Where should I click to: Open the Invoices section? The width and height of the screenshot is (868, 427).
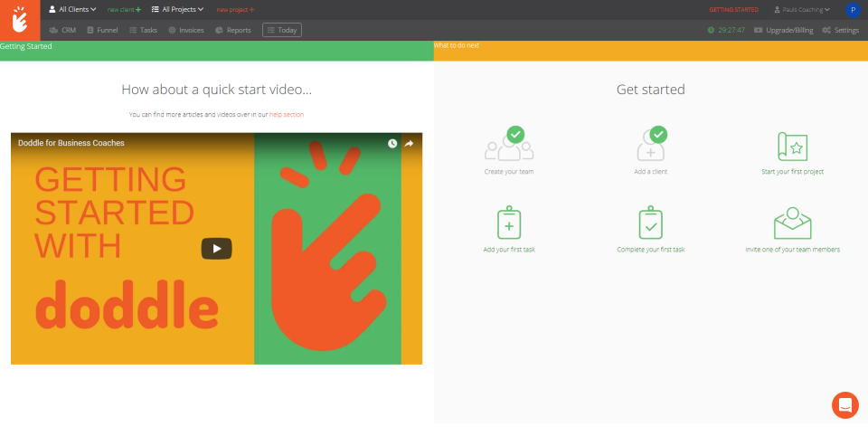tap(186, 30)
